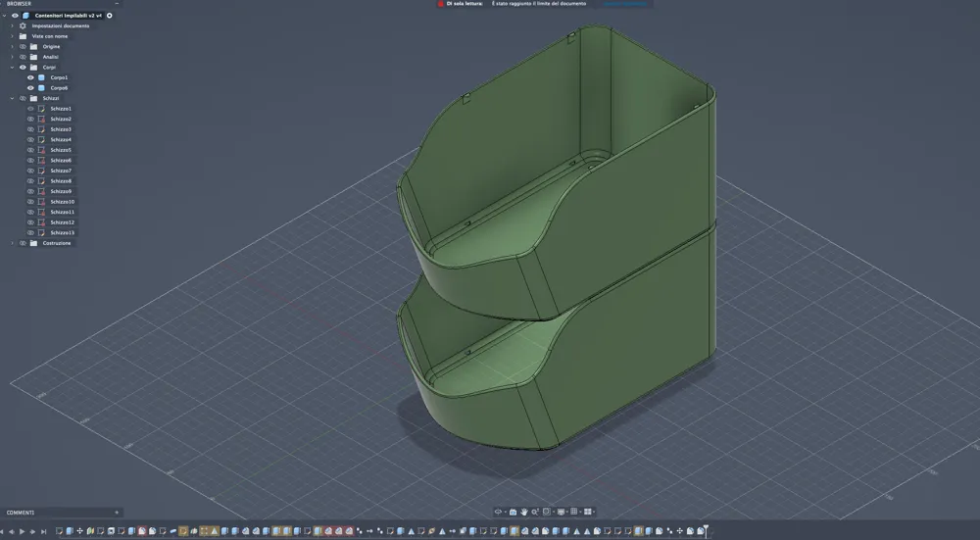980x540 pixels.
Task: Click the blue body icon of Corpo6
Action: point(41,88)
